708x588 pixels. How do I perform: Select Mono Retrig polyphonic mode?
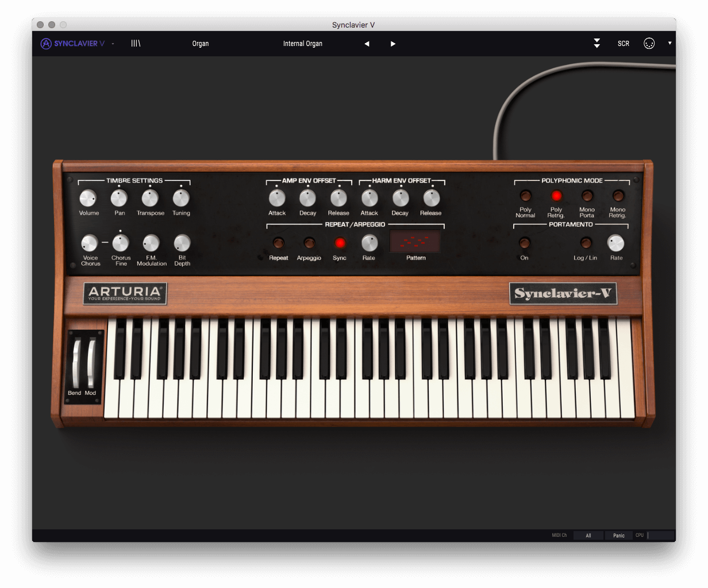[x=618, y=196]
